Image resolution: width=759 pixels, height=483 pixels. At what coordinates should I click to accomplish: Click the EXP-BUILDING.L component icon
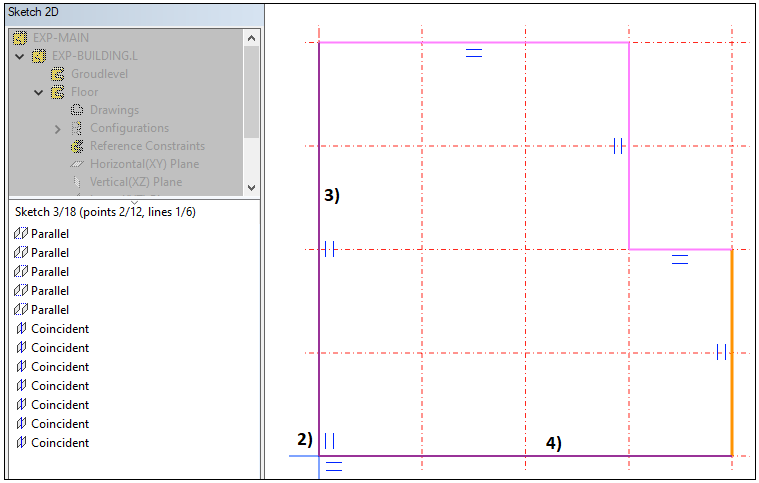click(x=40, y=56)
